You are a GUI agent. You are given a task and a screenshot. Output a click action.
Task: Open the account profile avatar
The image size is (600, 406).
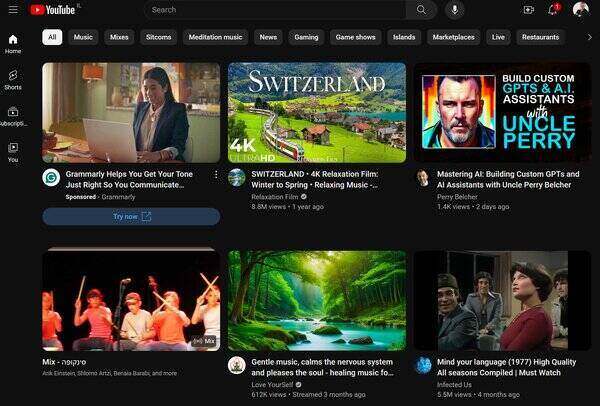580,10
